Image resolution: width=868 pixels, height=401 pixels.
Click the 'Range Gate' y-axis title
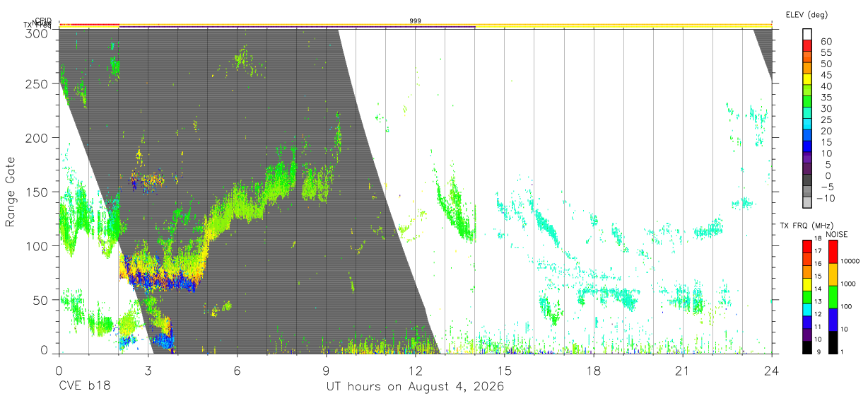point(11,192)
